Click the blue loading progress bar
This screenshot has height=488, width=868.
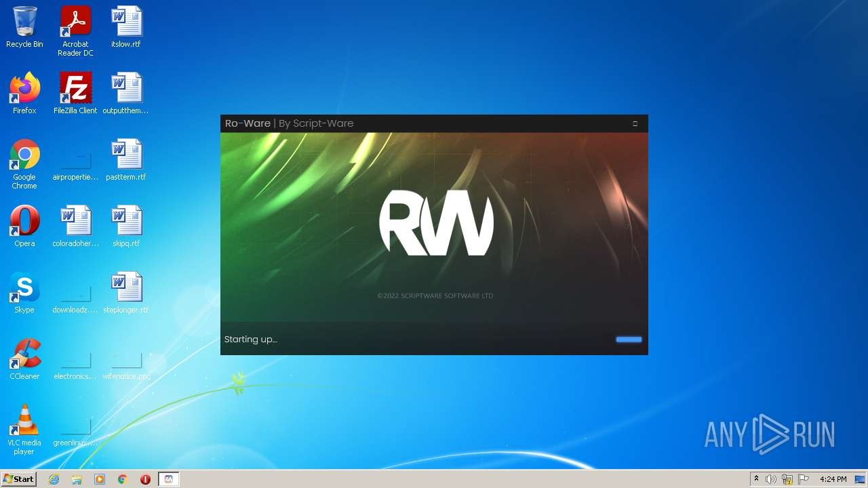[629, 340]
